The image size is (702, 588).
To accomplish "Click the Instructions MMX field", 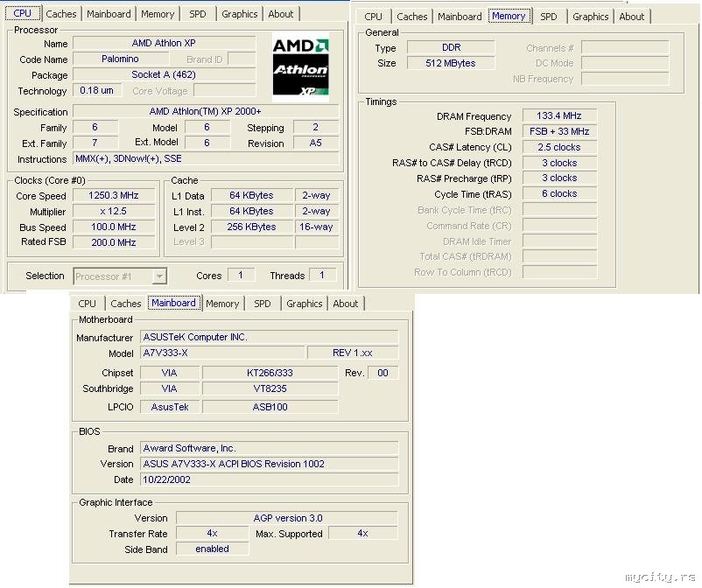I will pos(206,159).
